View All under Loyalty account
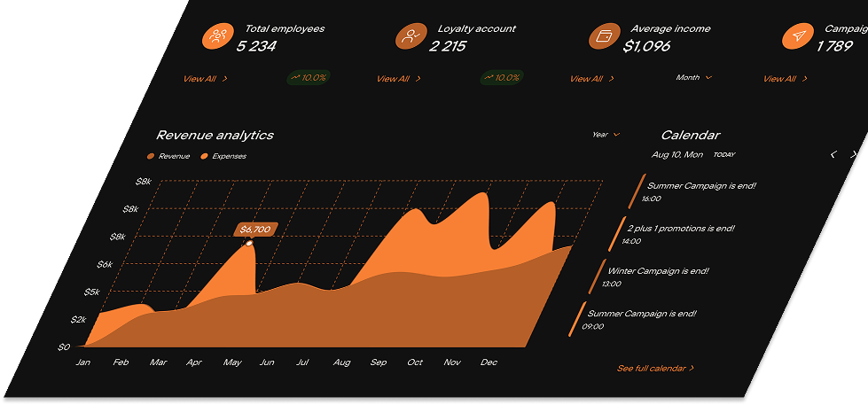 click(x=398, y=79)
